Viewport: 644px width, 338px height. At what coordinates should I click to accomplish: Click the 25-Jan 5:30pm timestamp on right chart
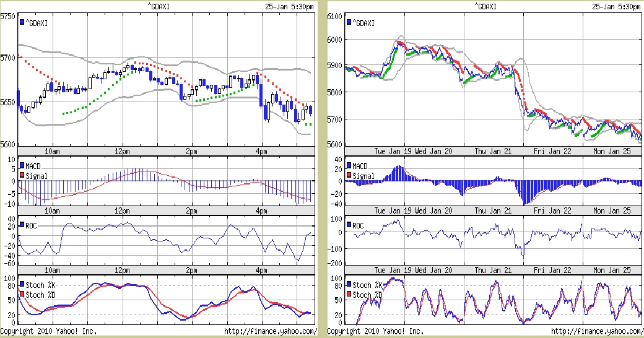point(616,6)
